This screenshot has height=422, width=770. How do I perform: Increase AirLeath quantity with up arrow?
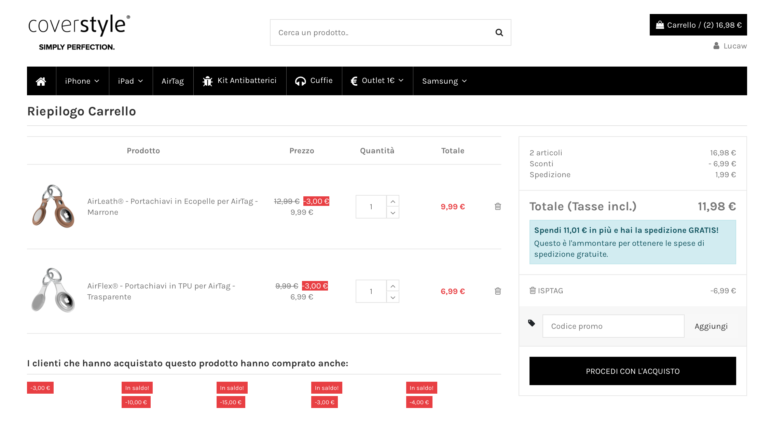[393, 201]
